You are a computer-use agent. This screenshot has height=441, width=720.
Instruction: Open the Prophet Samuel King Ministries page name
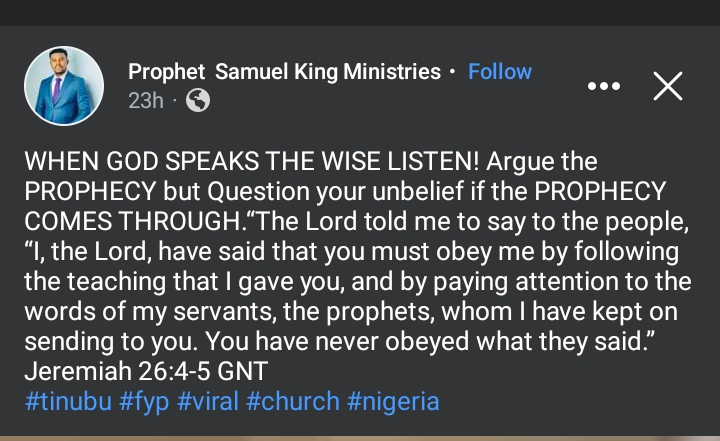[x=284, y=72]
